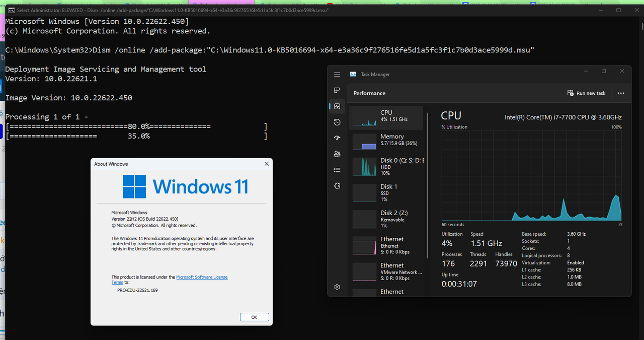Click Run new task button
644x340 pixels.
(586, 93)
